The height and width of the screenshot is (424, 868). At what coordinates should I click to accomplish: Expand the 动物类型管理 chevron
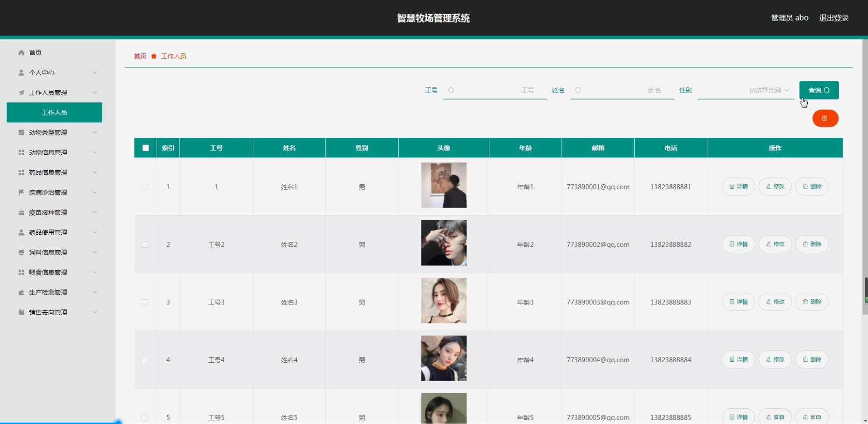(x=95, y=133)
